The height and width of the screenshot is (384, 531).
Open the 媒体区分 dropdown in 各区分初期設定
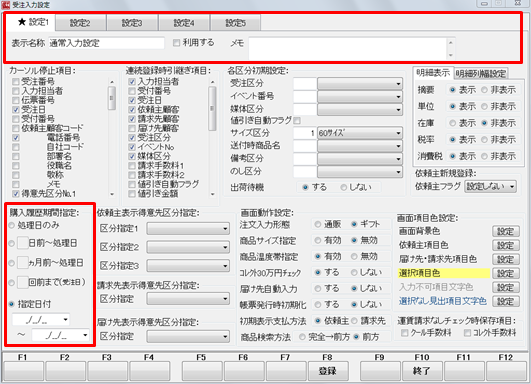point(360,109)
